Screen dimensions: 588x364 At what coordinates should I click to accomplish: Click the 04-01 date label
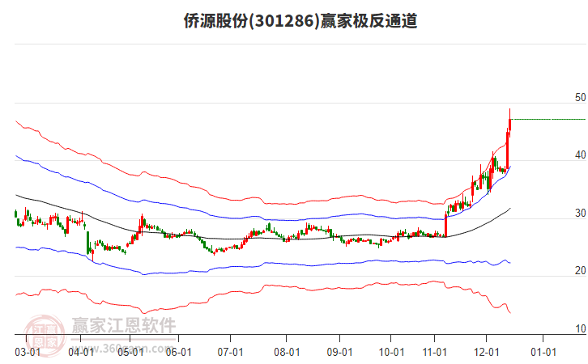(x=81, y=353)
